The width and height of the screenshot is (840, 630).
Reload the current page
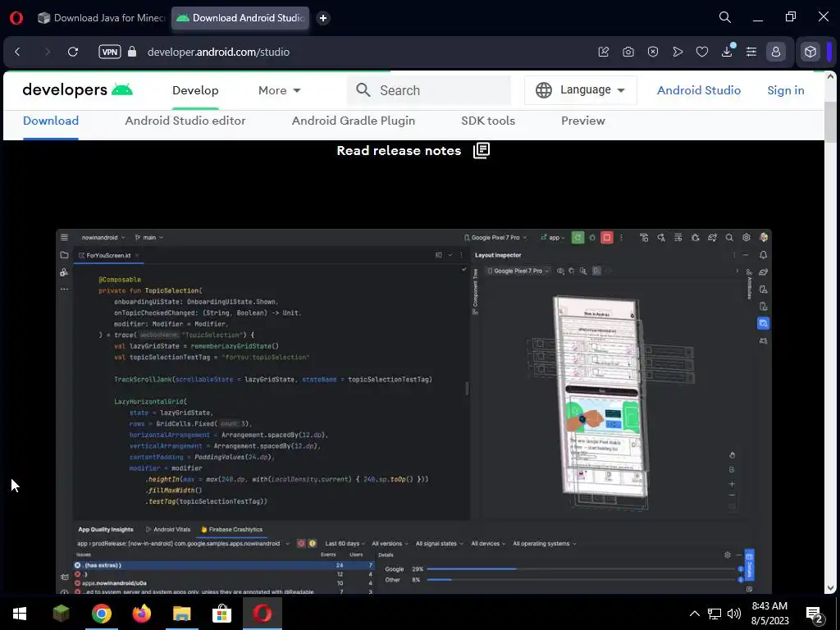[x=73, y=52]
